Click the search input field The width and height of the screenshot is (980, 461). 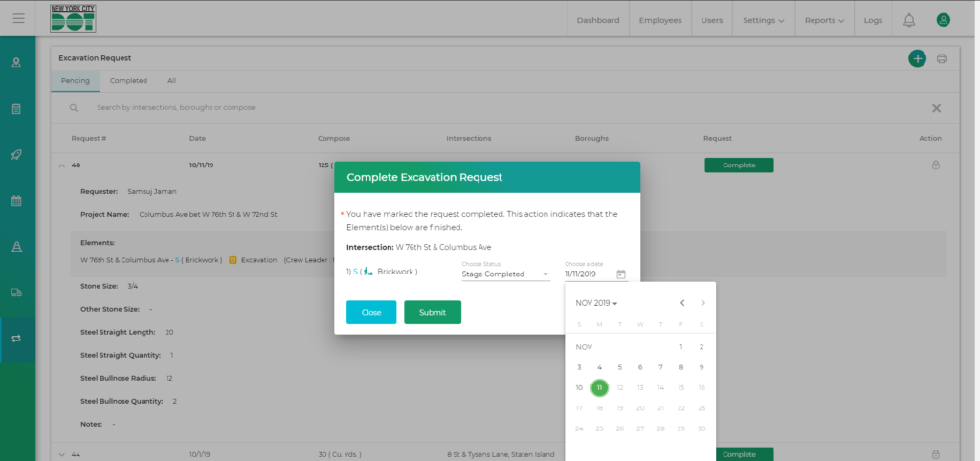point(383,108)
